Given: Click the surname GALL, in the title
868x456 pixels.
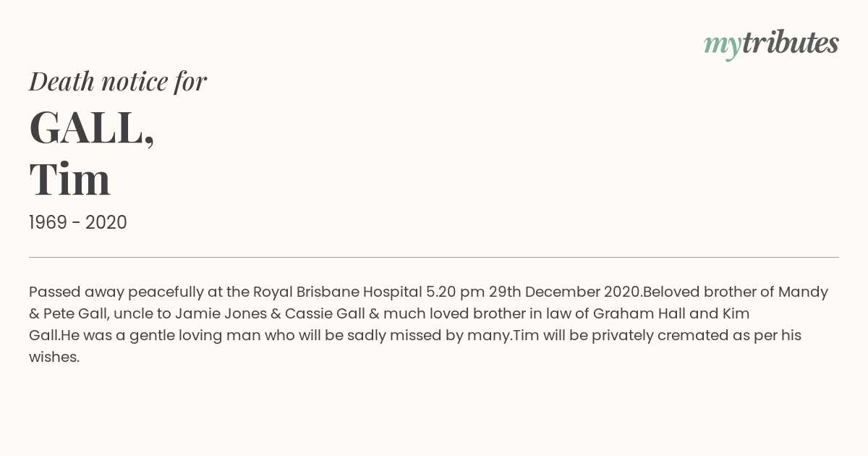Looking at the screenshot, I should coord(92,127).
